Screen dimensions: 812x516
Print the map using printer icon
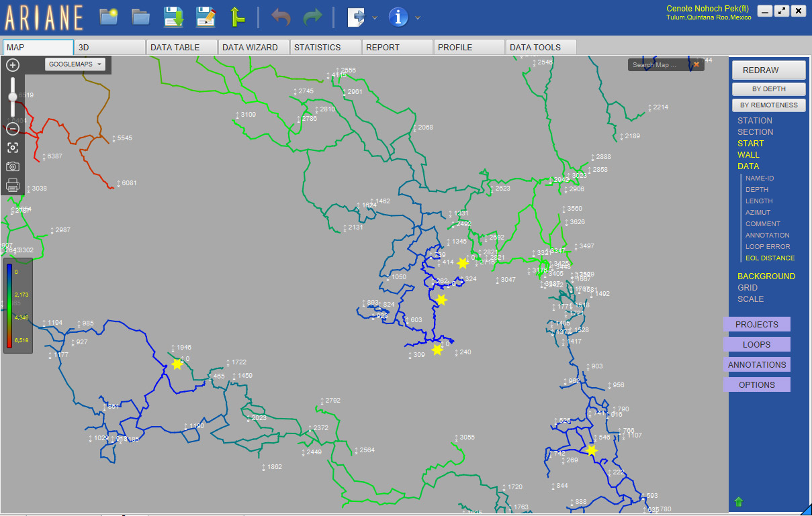13,185
